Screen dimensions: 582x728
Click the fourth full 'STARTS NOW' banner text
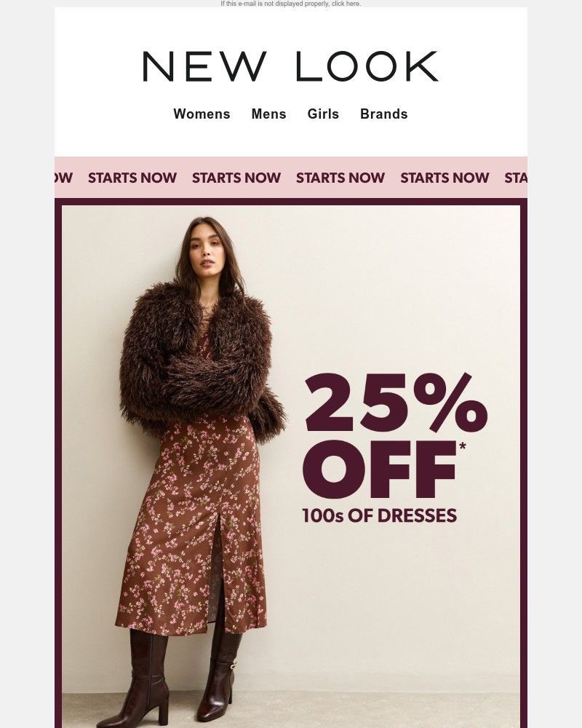pyautogui.click(x=445, y=178)
